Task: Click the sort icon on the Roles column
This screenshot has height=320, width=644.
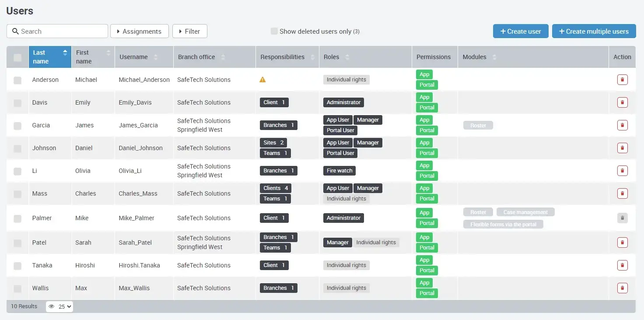Action: point(347,56)
